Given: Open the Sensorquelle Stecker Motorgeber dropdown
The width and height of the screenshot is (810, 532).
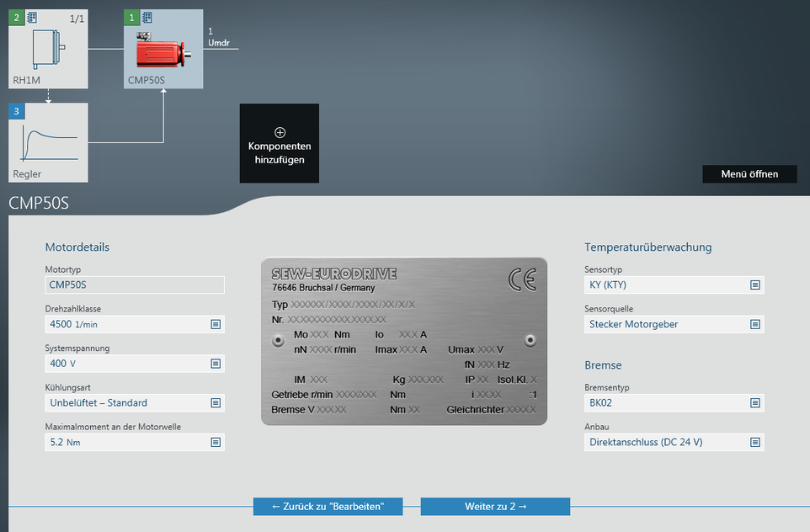Looking at the screenshot, I should tap(674, 324).
